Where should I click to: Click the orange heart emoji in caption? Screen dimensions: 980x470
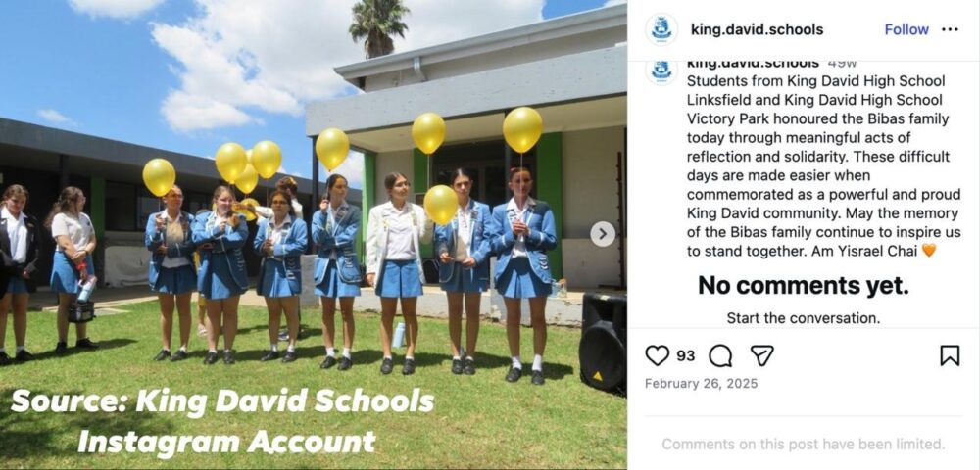(929, 251)
